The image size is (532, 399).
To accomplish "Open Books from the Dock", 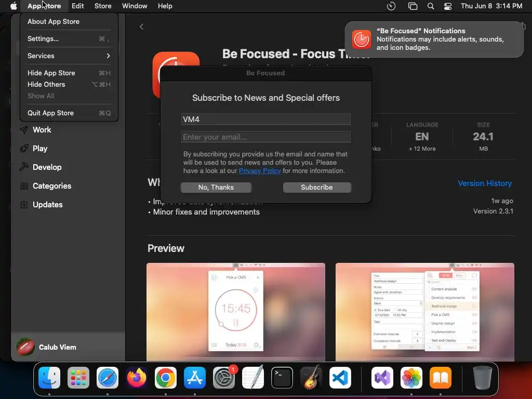I will pyautogui.click(x=441, y=378).
